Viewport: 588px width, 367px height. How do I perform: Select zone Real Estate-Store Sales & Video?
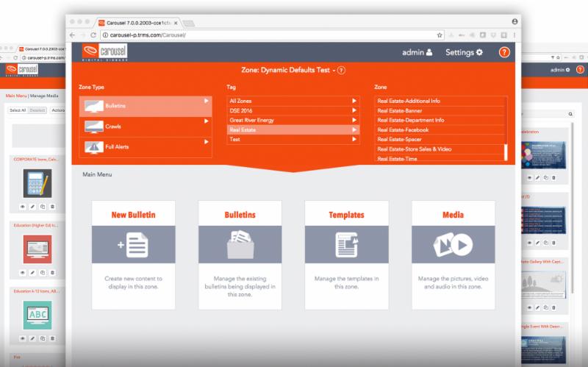440,149
